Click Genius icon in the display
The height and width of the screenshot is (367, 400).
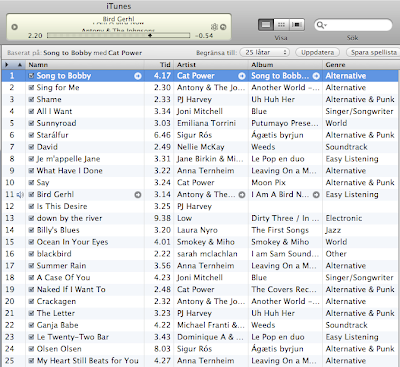214,27
